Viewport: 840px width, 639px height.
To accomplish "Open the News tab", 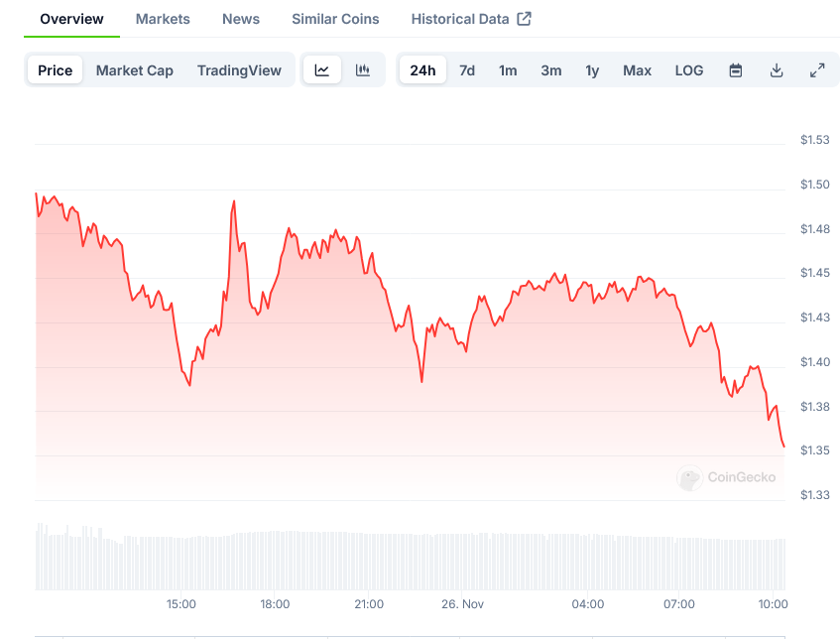I will tap(241, 19).
